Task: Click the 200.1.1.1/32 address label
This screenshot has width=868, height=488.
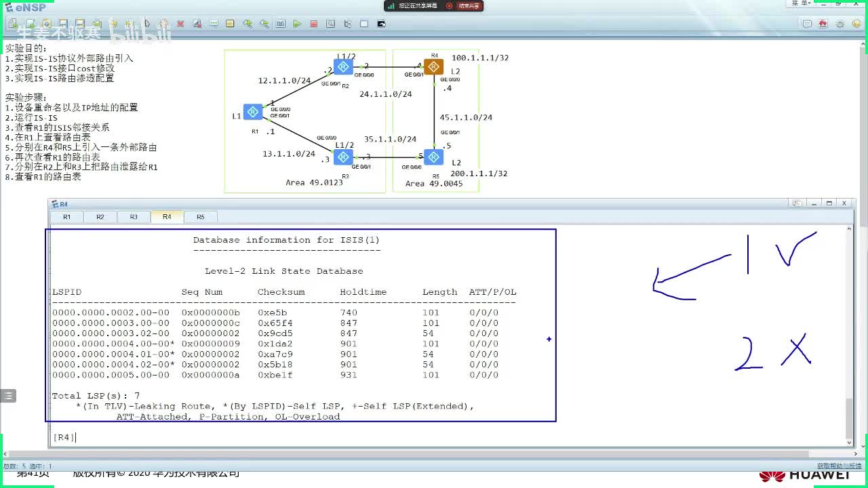Action: [479, 174]
